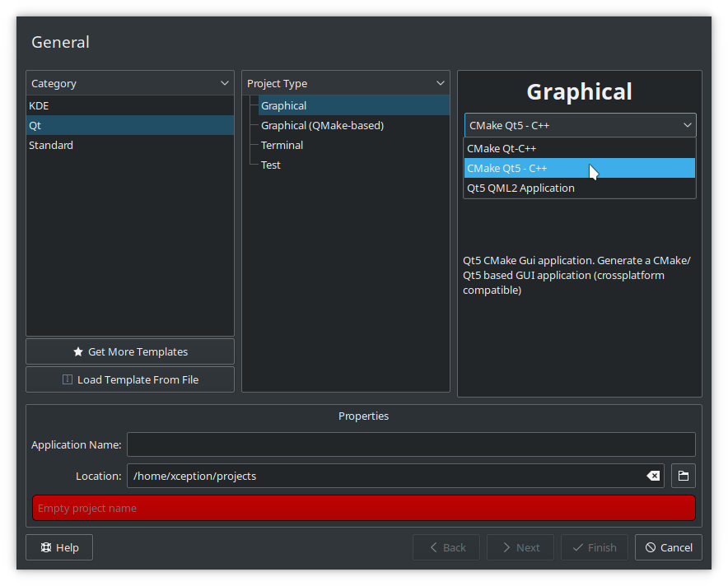Viewport: 728px width, 586px height.
Task: Collapse the CMake Qt5 - C++ combo box
Action: pos(580,125)
